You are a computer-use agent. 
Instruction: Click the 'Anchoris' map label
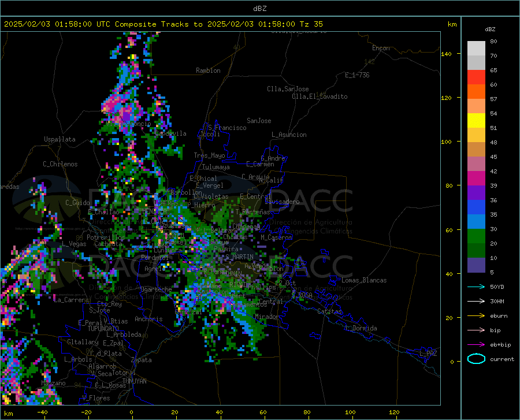pos(148,319)
